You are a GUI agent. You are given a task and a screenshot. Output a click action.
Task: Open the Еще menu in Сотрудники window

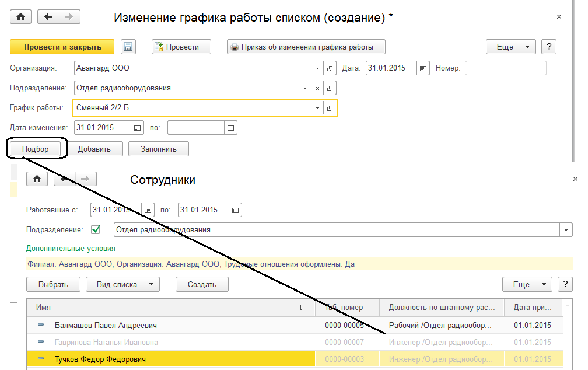pyautogui.click(x=527, y=284)
